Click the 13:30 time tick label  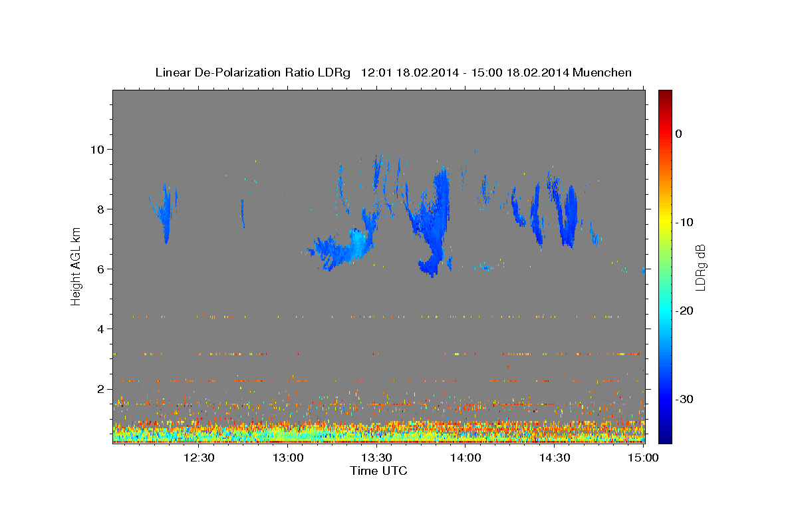coord(377,458)
